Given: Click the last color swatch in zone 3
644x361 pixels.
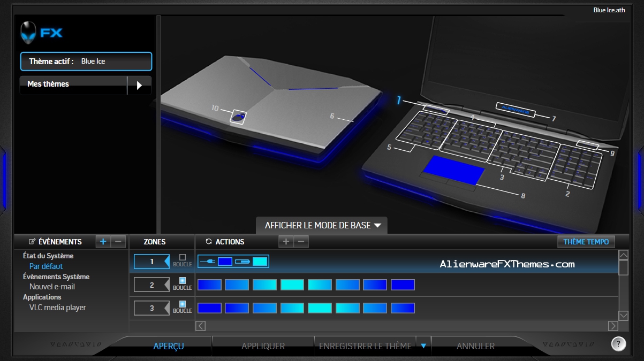Looking at the screenshot, I should coord(403,308).
